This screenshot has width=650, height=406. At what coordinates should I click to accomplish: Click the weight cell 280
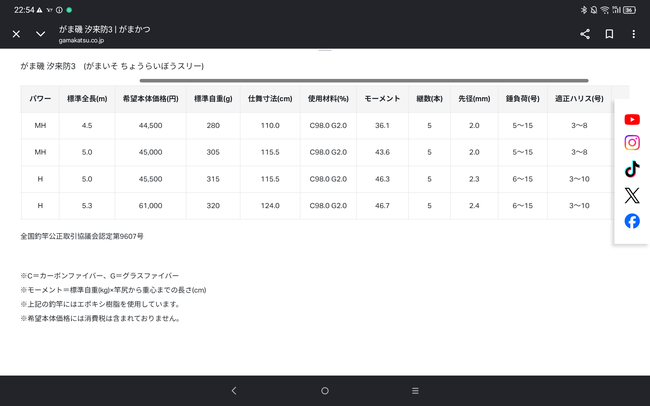213,125
